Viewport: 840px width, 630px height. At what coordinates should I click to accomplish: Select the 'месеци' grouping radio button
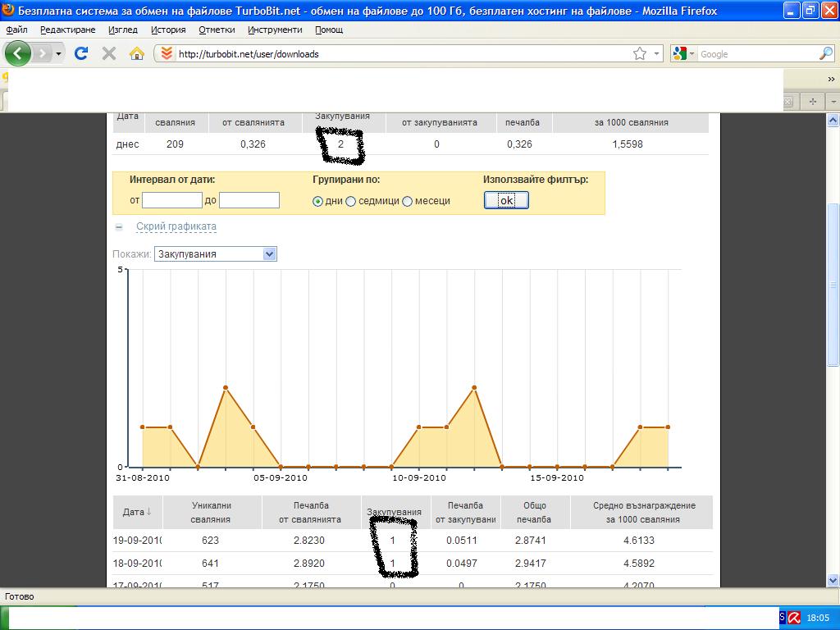point(407,202)
